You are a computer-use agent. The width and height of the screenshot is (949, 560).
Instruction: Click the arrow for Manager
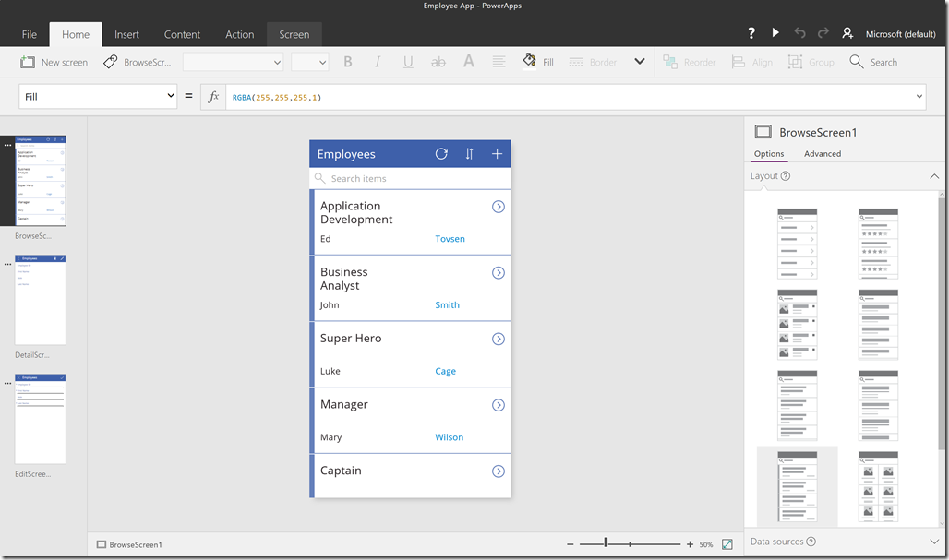[x=499, y=405]
